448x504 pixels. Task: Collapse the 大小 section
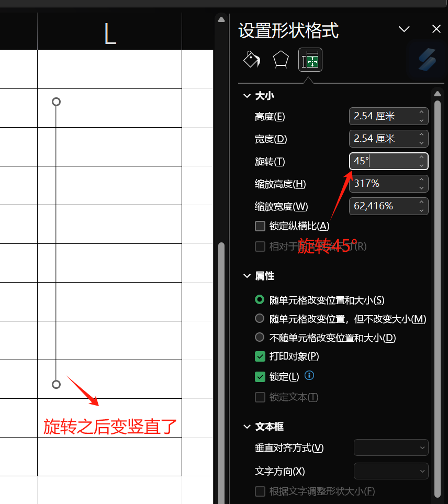(247, 96)
